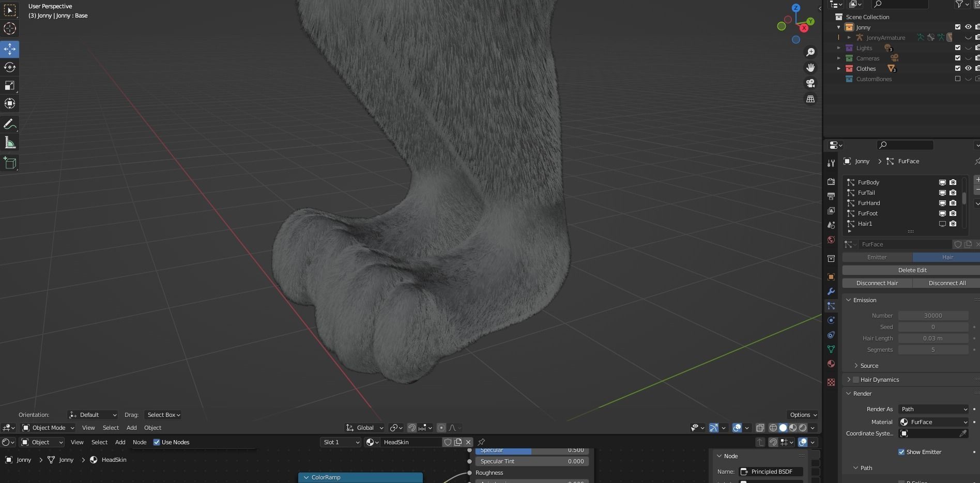Toggle Hair1 viewport display icon
Viewport: 980px width, 483px height.
942,224
